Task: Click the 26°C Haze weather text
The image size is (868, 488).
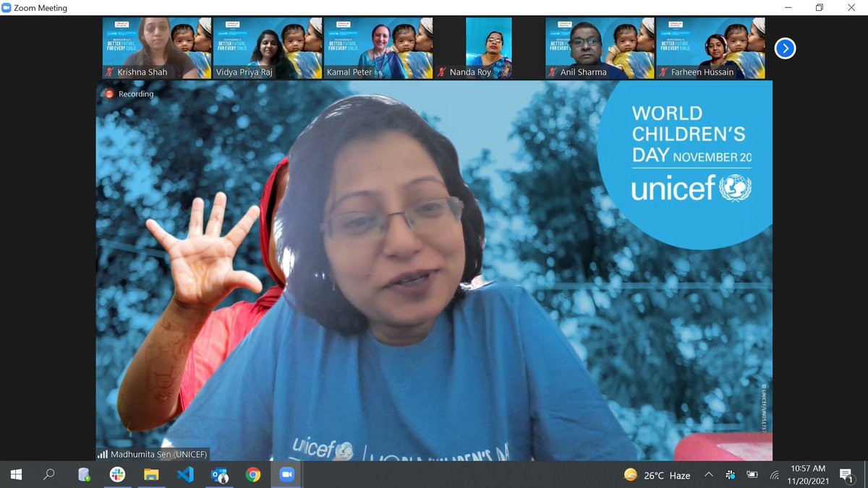Action: tap(667, 476)
